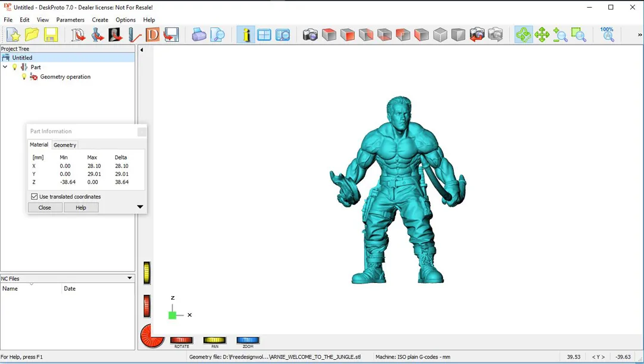
Task: Click the vertical red thumbwheel
Action: [x=147, y=306]
